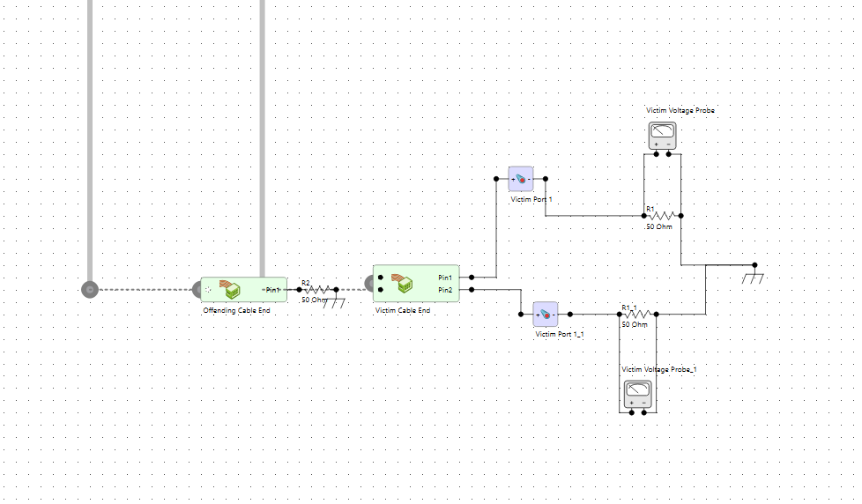Click the Victim Port 1 label
862x504 pixels.
click(531, 199)
